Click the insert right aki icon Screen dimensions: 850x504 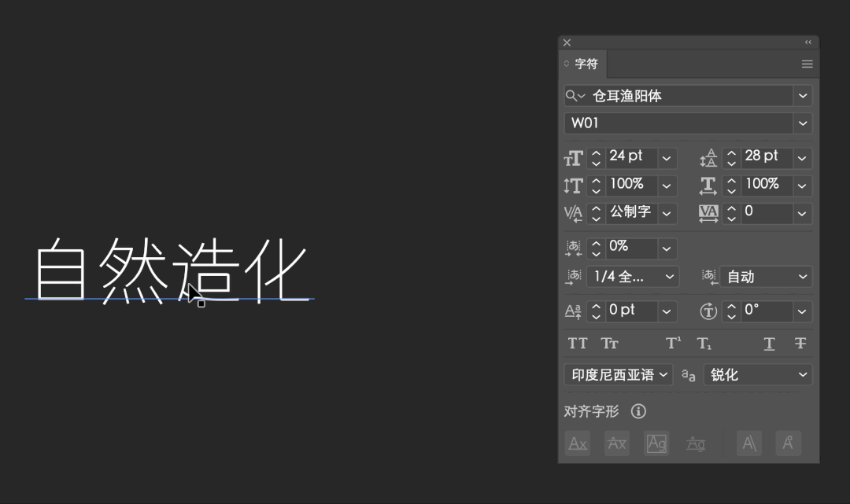709,277
